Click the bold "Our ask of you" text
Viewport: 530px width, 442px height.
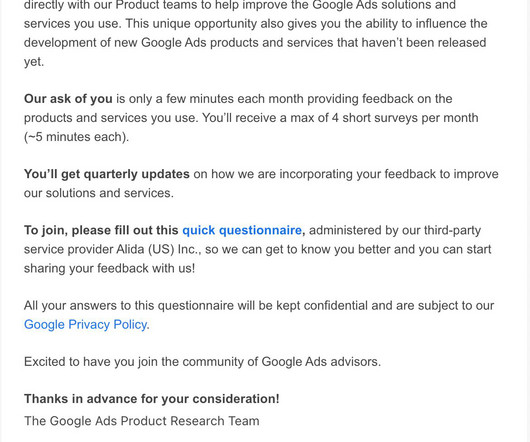(68, 99)
